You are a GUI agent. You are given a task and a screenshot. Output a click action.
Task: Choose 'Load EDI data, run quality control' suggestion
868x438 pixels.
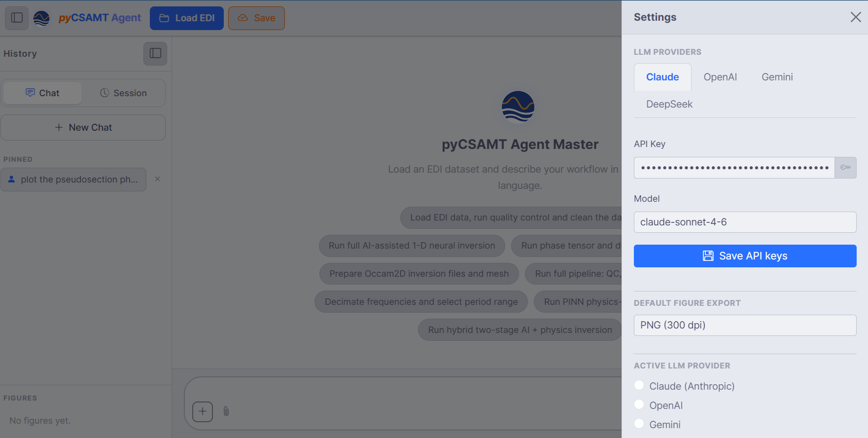coord(511,218)
